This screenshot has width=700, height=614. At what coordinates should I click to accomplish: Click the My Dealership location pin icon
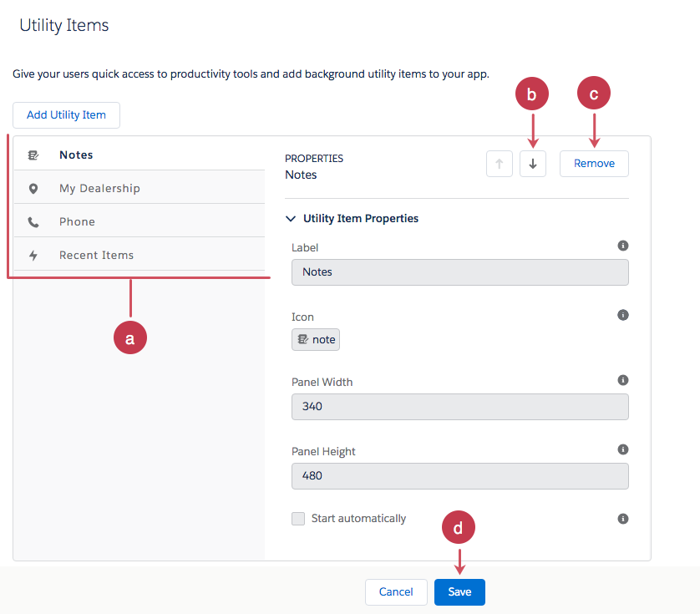33,189
